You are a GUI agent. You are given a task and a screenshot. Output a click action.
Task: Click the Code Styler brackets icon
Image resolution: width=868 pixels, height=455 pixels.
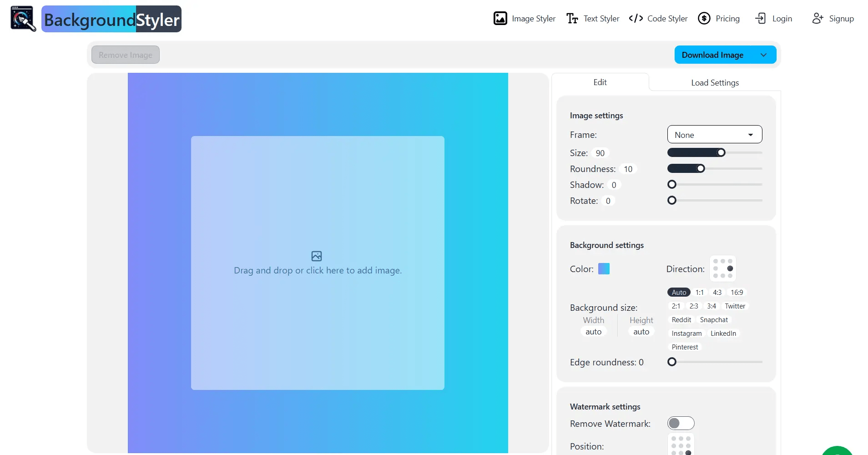point(636,19)
